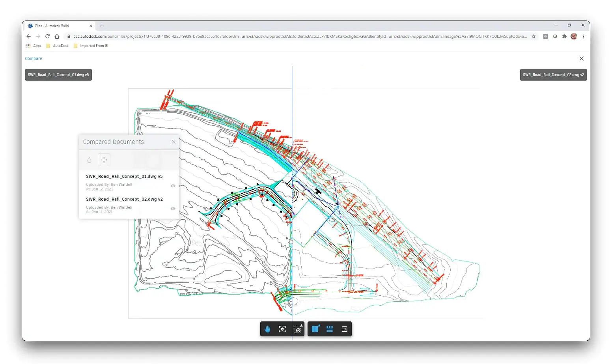Click the Fit to View icon
The height and width of the screenshot is (364, 612).
click(282, 329)
